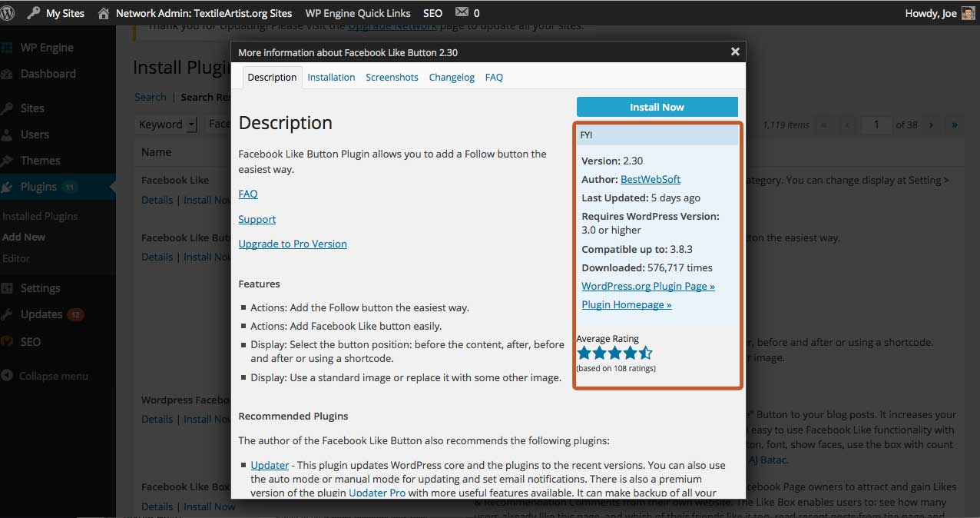980x518 pixels.
Task: Click the "Last Updated: 5 days ago" text
Action: coord(641,198)
